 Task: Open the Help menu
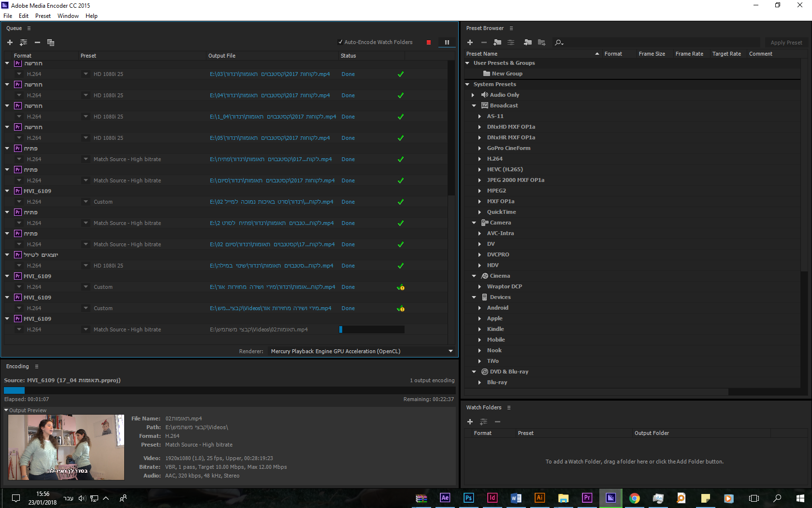[91, 16]
